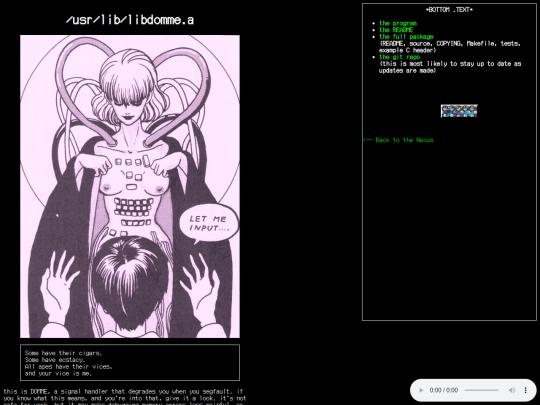Click the 'LET ME INPUT....' speech bubble
This screenshot has width=540, height=405.
pos(209,223)
